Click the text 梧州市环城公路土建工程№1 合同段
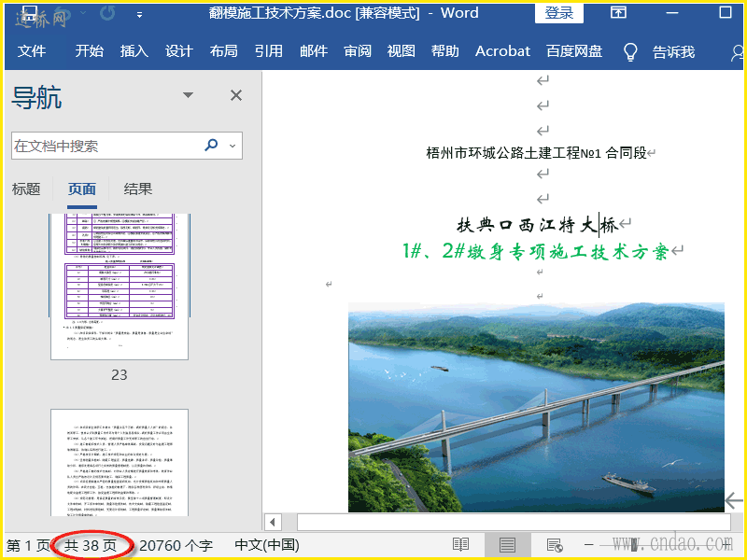 [536, 153]
